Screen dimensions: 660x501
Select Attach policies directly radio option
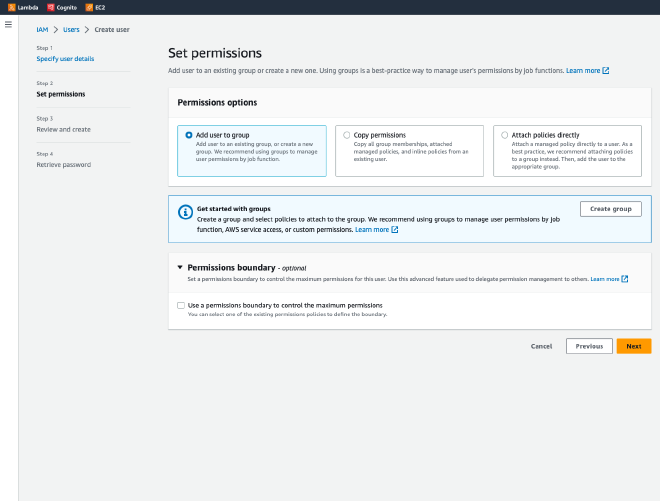pyautogui.click(x=505, y=135)
